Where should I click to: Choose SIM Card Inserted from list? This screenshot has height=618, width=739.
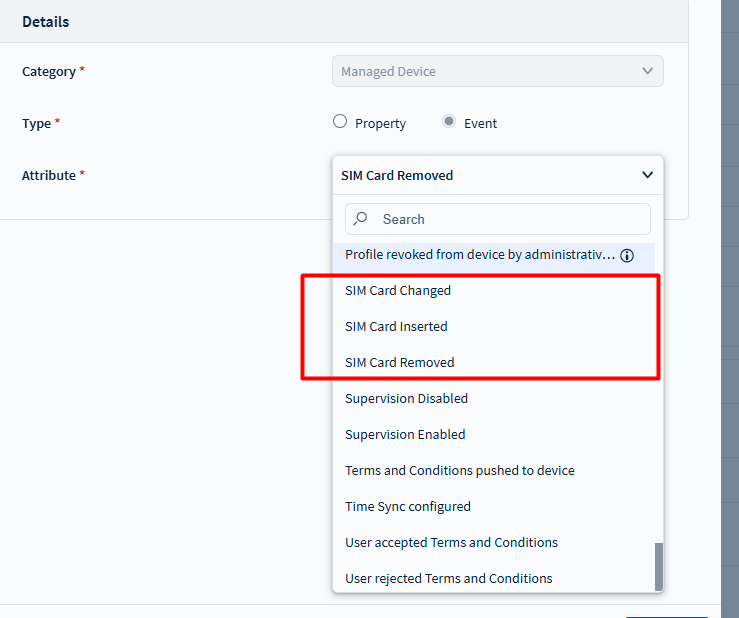(396, 327)
